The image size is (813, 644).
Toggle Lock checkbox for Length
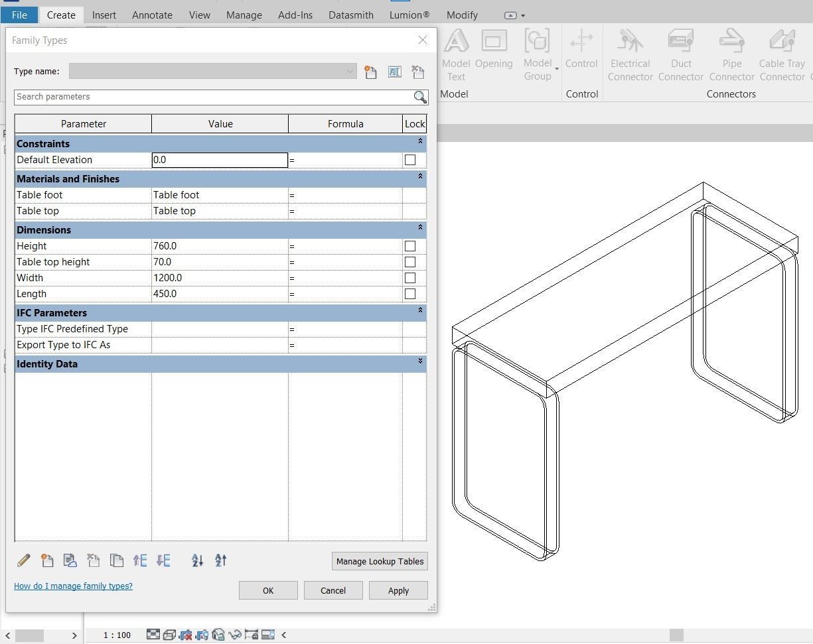coord(410,294)
